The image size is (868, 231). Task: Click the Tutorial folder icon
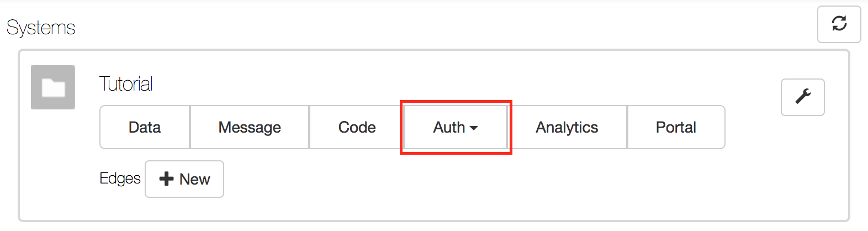tap(53, 87)
